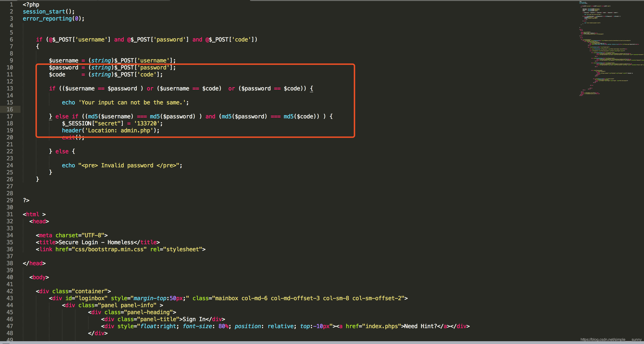Screen dimensions: 644x344
Task: Click the "stylesheet" rel value
Action: point(182,249)
